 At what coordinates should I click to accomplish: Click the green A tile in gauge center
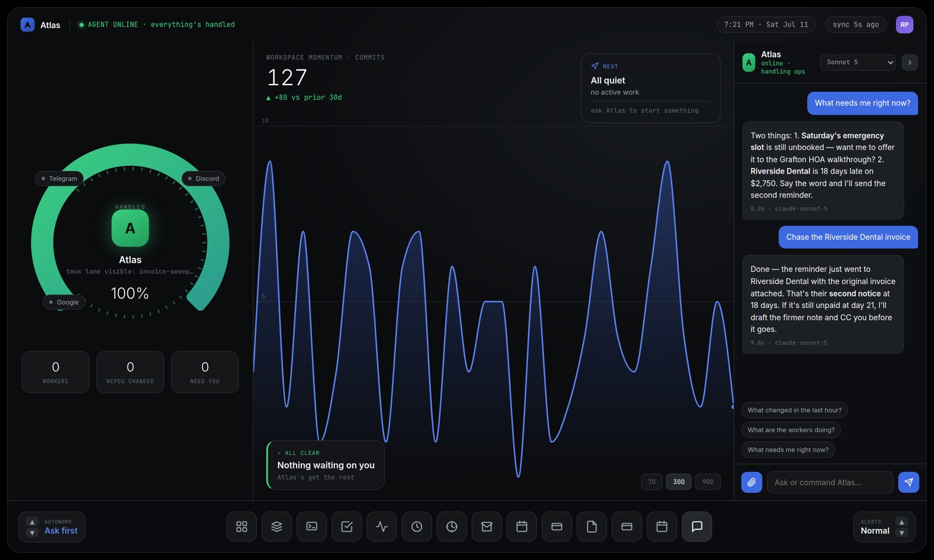(x=130, y=228)
